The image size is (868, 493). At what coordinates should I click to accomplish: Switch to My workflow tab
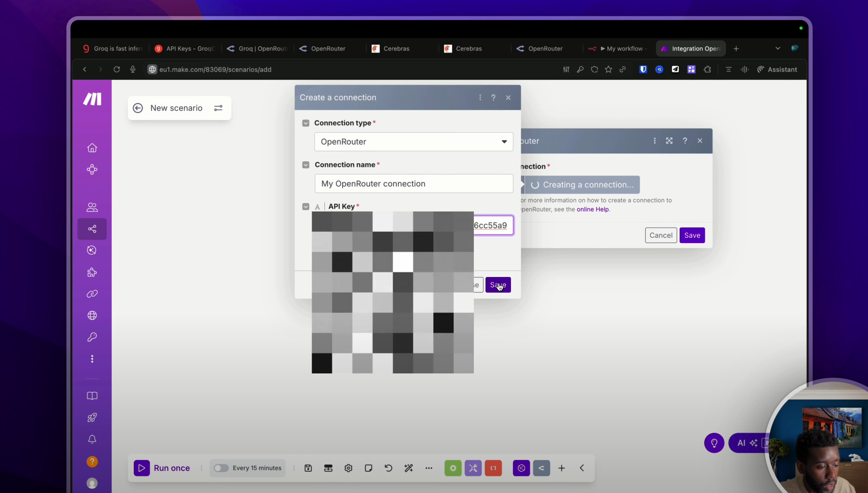point(619,49)
